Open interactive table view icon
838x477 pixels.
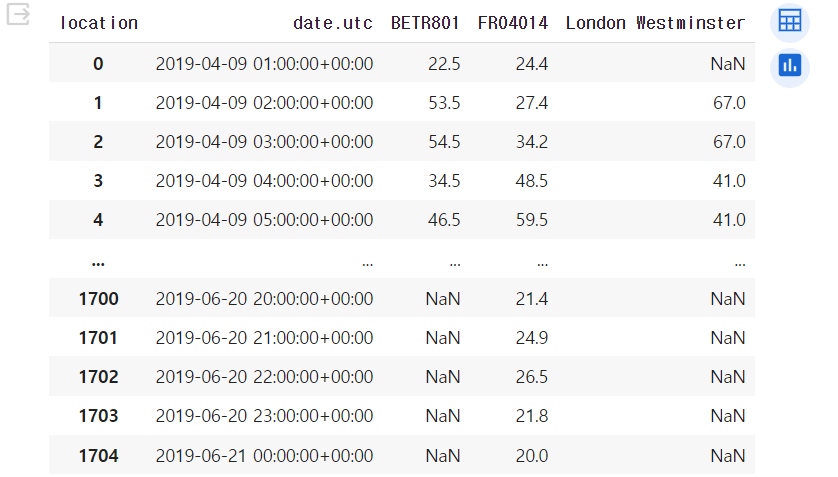[x=789, y=22]
